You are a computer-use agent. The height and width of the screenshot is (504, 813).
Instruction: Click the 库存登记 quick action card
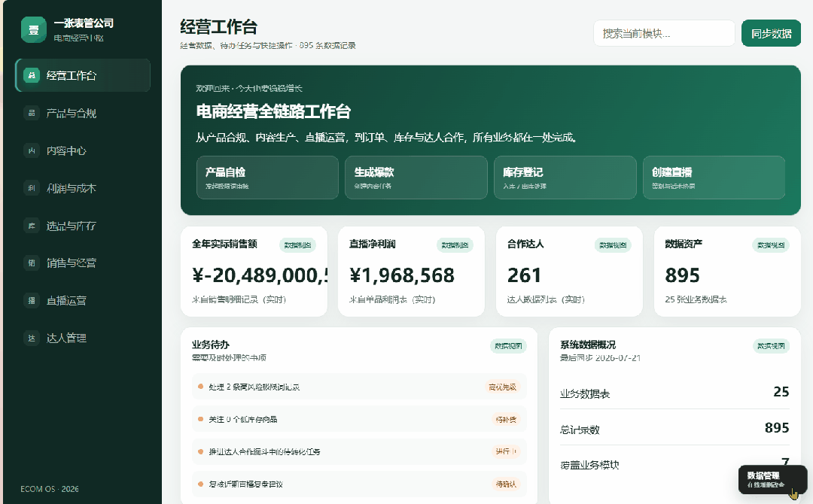coord(565,178)
